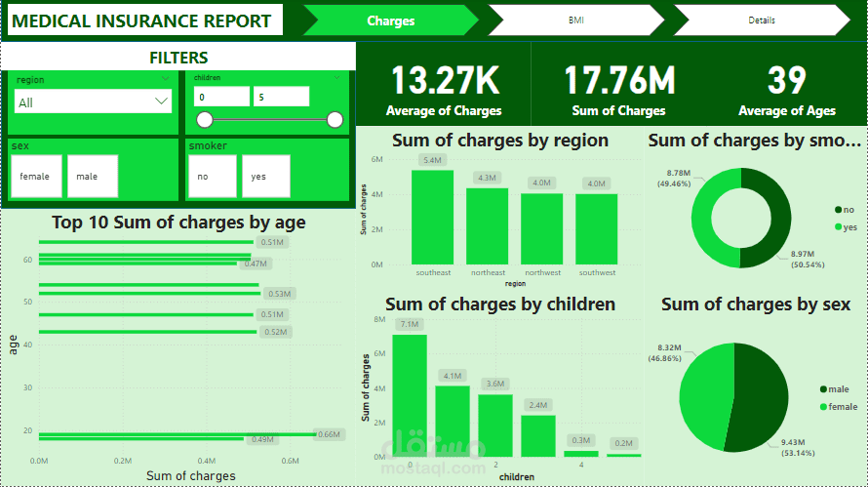The image size is (868, 487).
Task: Click the 0.49M age bar
Action: pos(141,439)
